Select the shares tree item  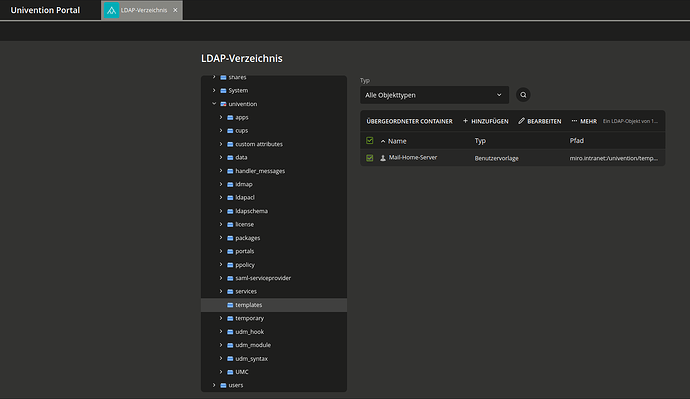pyautogui.click(x=237, y=77)
